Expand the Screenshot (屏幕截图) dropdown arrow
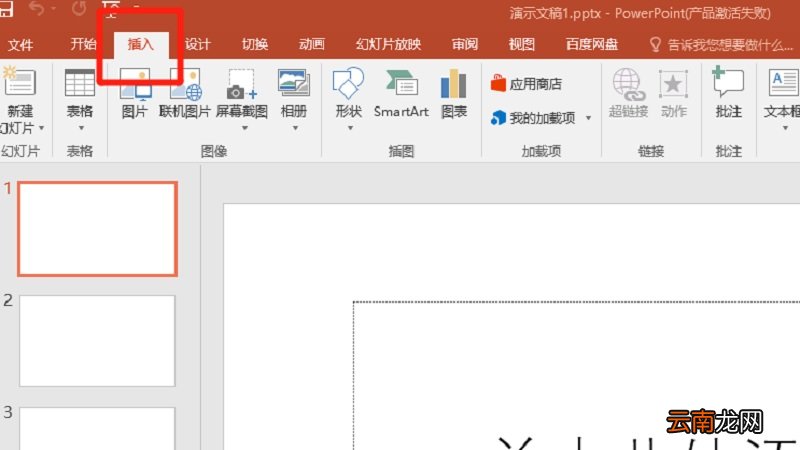Screen dimensions: 800x450 tap(244, 128)
